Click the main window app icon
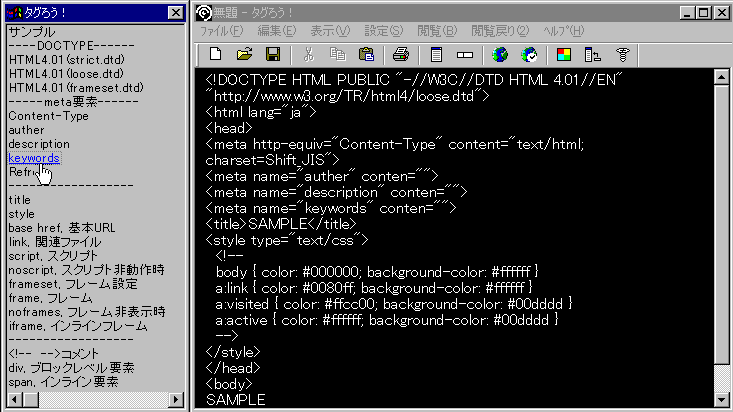The width and height of the screenshot is (733, 412). point(204,13)
